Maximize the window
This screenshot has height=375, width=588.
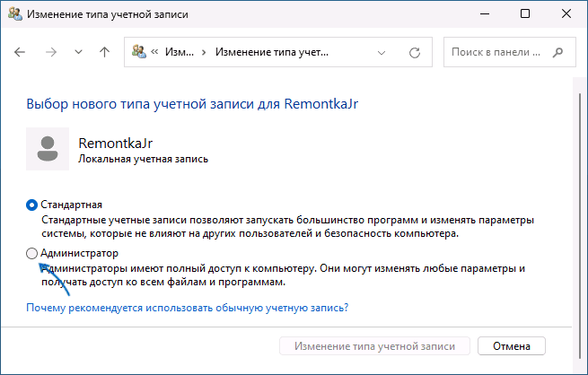tap(525, 13)
